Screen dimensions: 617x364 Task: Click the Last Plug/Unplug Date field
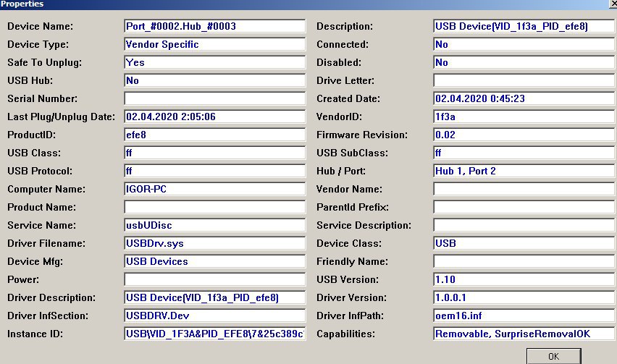click(x=215, y=117)
